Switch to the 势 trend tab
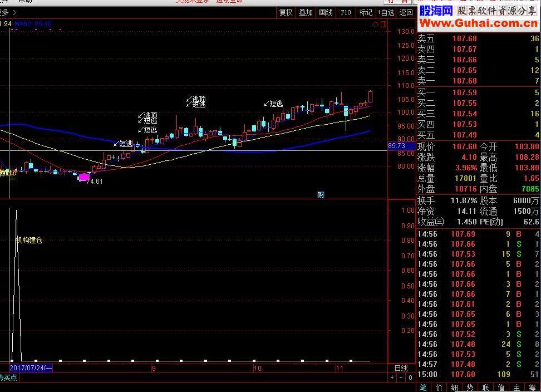Viewport: 541px width, 392px height. click(470, 388)
